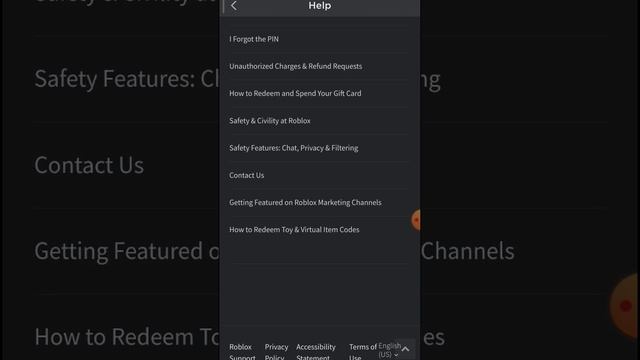The height and width of the screenshot is (360, 640).
Task: Tap the orange floating chat bubble
Action: click(416, 220)
